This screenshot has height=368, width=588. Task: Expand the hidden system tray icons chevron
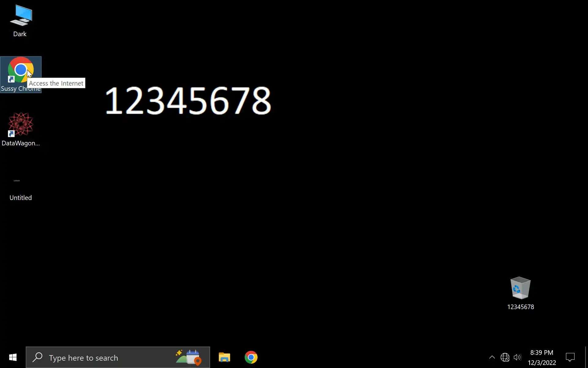click(x=492, y=357)
